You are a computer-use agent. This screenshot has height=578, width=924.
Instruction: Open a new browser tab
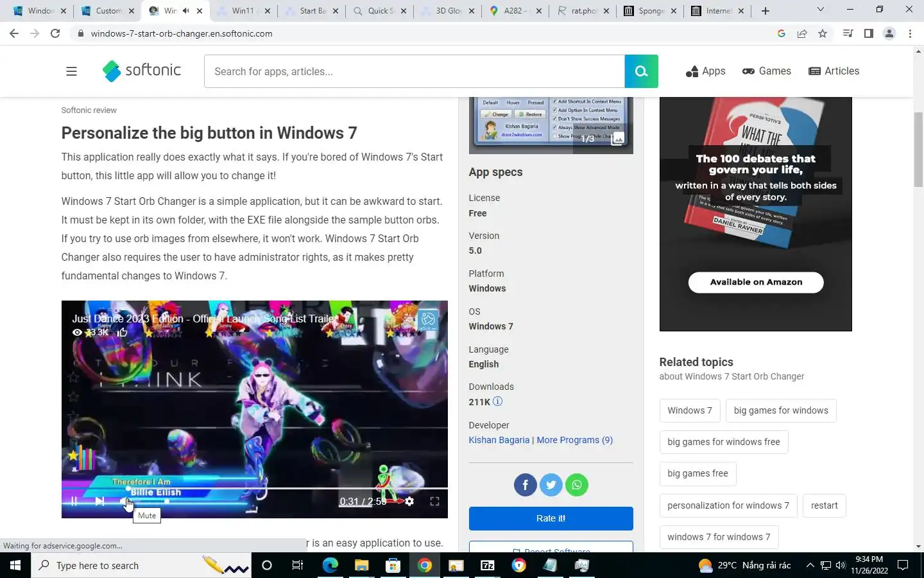[766, 11]
